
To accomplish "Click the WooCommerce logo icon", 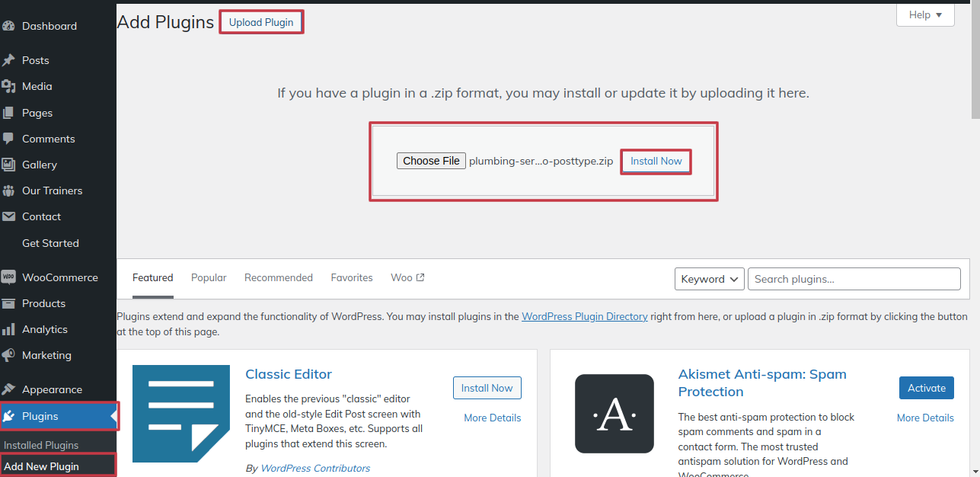I will click(x=8, y=277).
